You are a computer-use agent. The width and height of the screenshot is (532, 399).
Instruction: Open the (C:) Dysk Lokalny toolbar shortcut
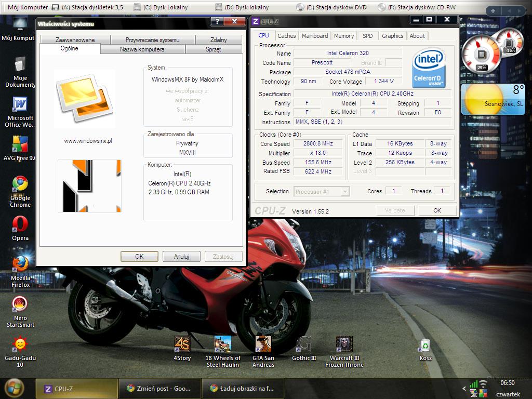[161, 7]
